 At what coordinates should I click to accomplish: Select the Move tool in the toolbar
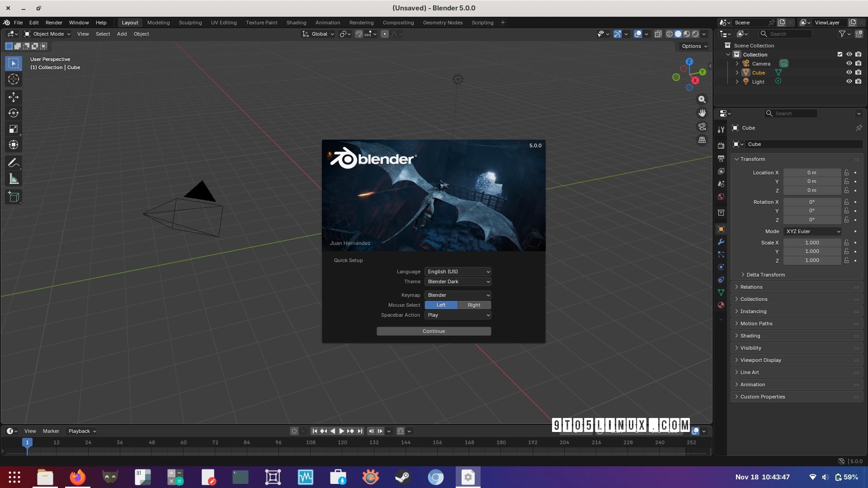click(14, 97)
